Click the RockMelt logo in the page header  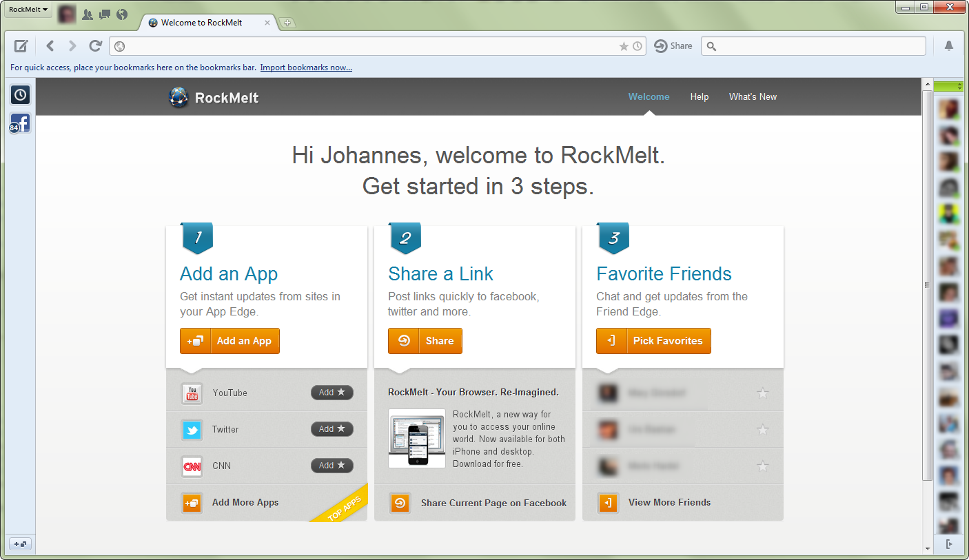point(214,97)
